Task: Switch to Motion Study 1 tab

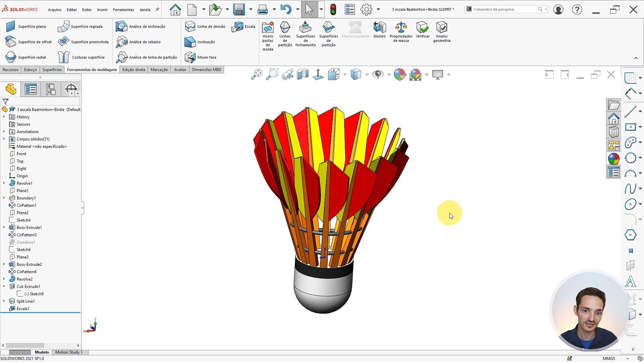Action: click(69, 352)
